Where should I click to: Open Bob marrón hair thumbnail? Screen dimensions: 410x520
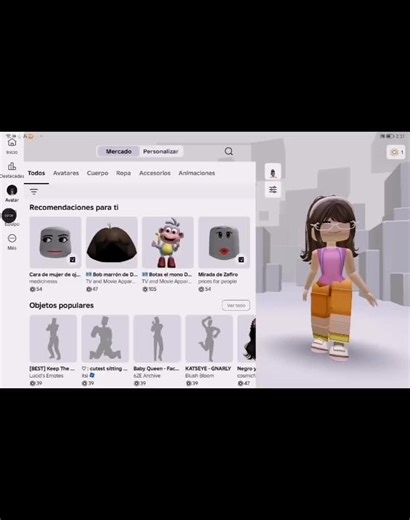click(x=112, y=242)
